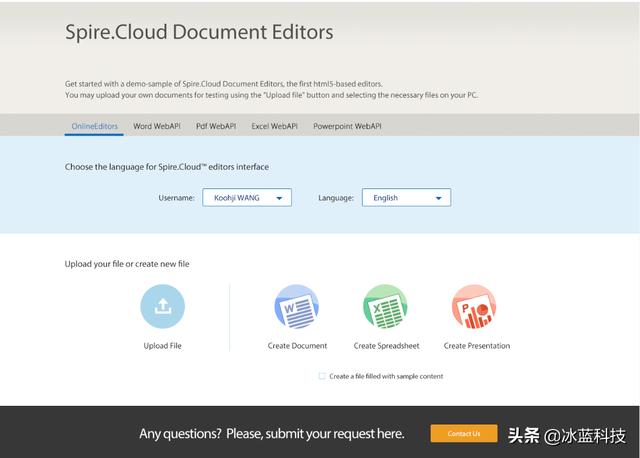Click the Create Document label
Viewport: 640px width, 458px height.
click(297, 346)
